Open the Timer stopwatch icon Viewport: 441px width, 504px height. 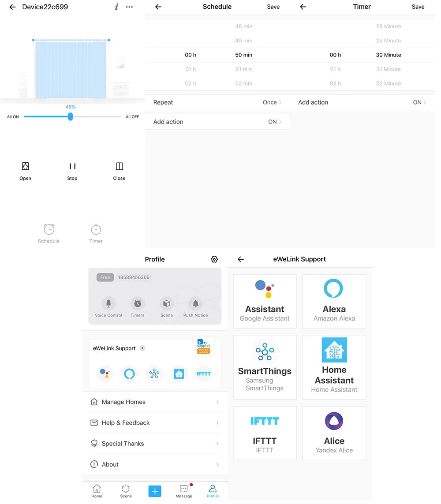tap(96, 230)
